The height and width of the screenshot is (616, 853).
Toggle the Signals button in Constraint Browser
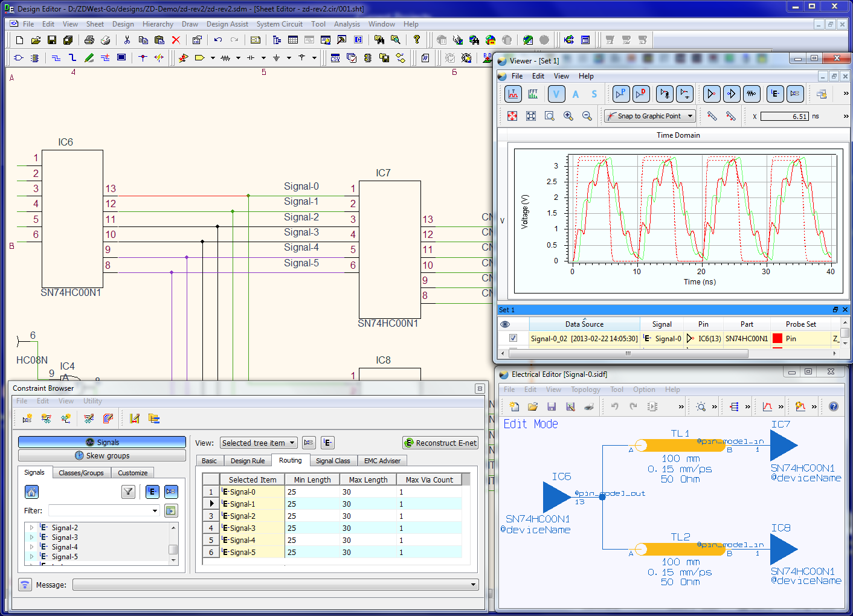pyautogui.click(x=100, y=441)
